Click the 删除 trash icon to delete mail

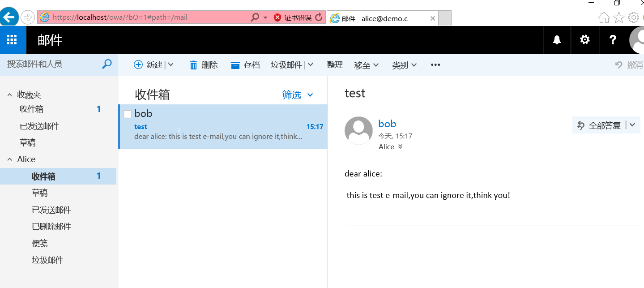point(192,64)
